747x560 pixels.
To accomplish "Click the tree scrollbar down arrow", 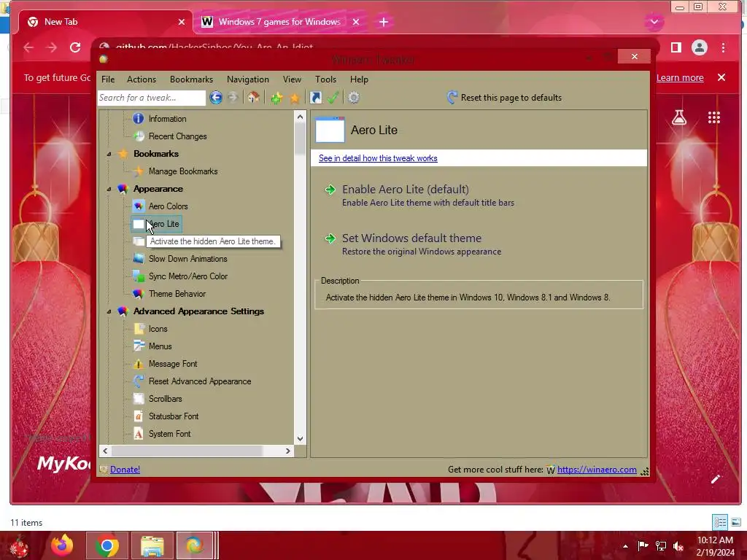I will point(300,439).
